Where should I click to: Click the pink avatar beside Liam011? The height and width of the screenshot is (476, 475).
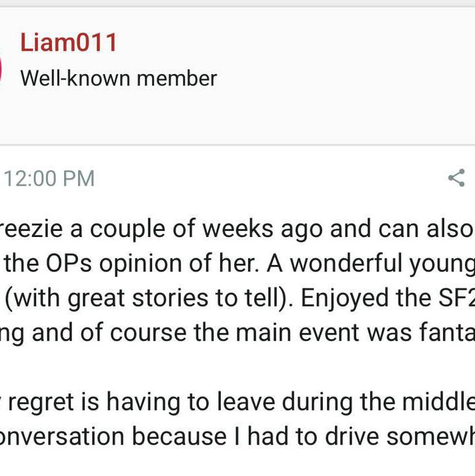[1, 68]
